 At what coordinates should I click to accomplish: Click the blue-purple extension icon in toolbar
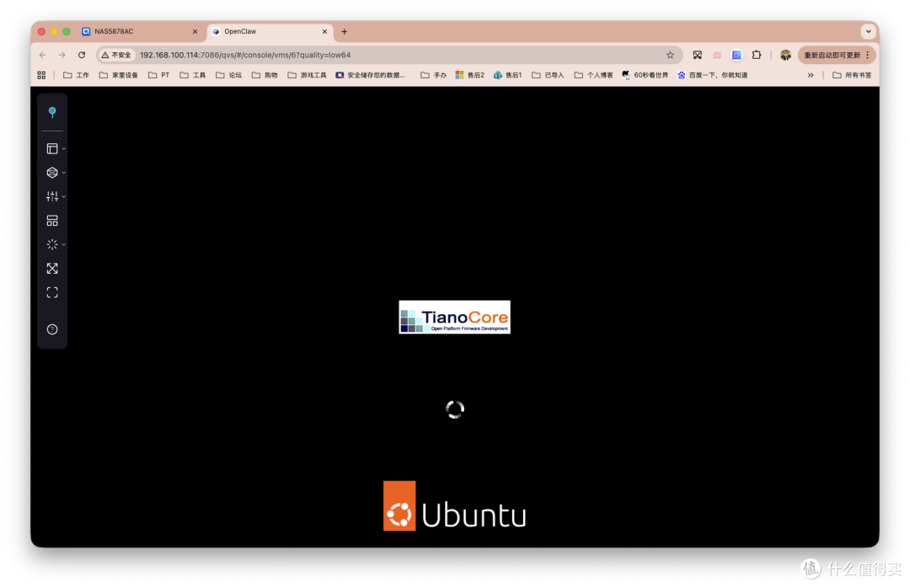[736, 55]
